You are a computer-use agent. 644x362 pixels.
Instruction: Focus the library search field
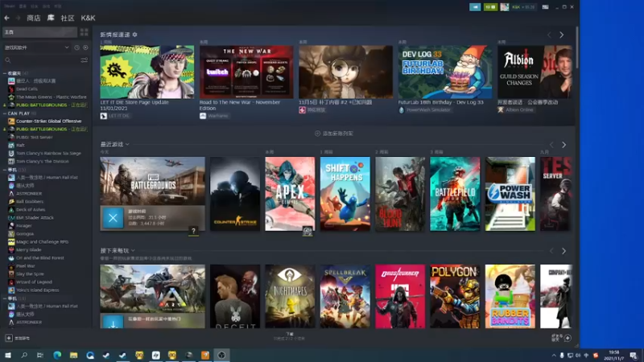pyautogui.click(x=43, y=60)
